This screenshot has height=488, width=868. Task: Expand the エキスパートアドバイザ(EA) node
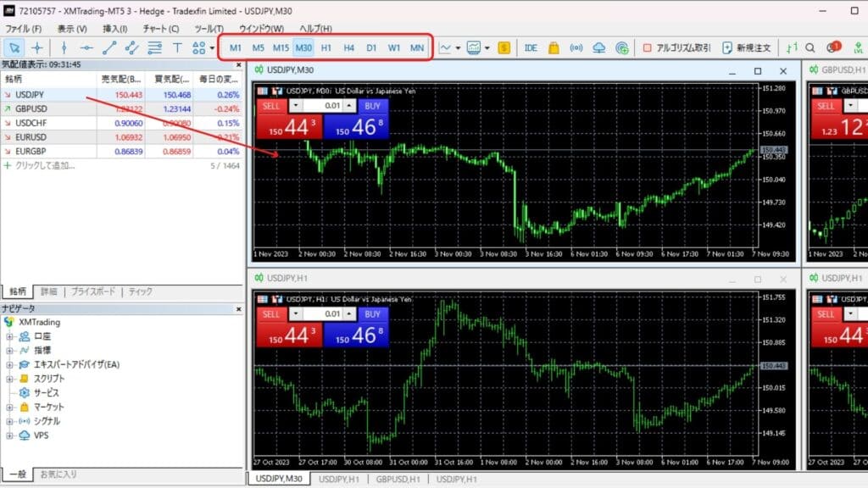point(9,364)
